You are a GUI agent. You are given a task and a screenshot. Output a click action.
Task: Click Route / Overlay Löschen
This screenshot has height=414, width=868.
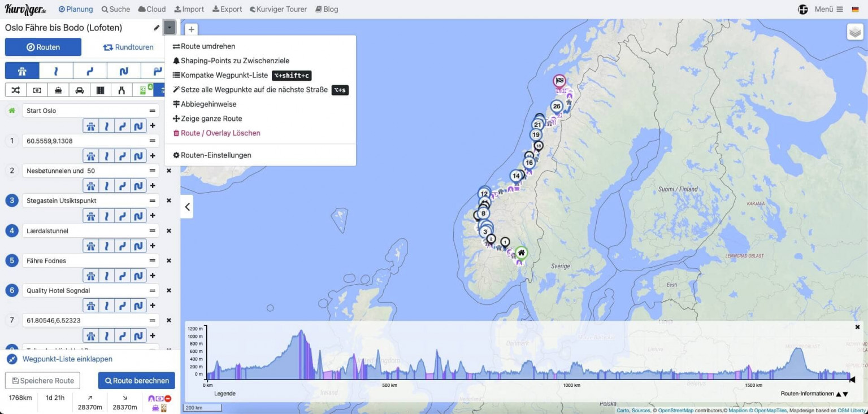coord(216,133)
